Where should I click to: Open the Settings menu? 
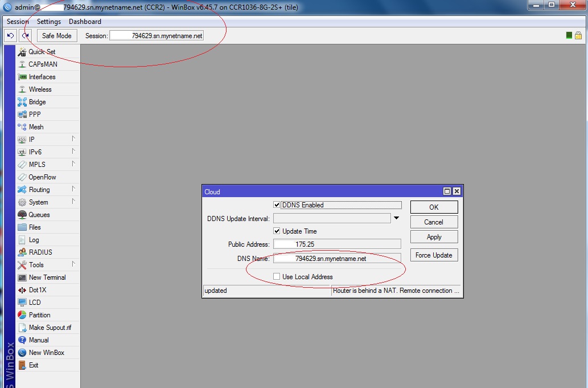pos(49,22)
